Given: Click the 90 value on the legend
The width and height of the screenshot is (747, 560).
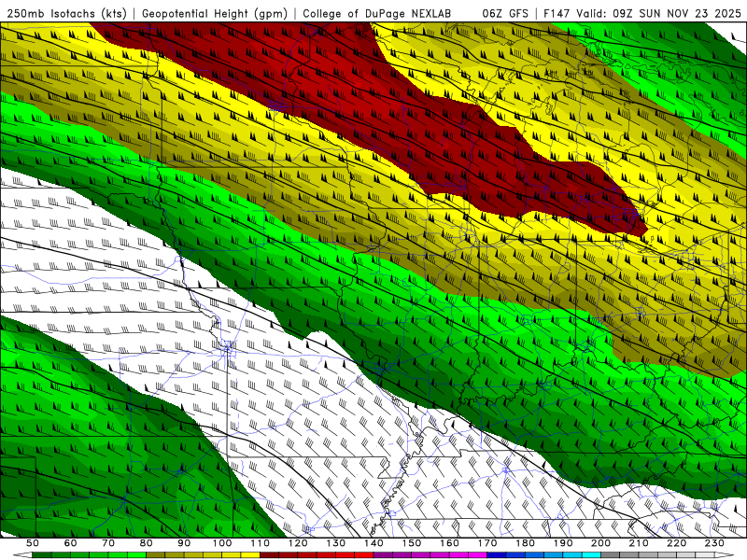Looking at the screenshot, I should point(184,543).
